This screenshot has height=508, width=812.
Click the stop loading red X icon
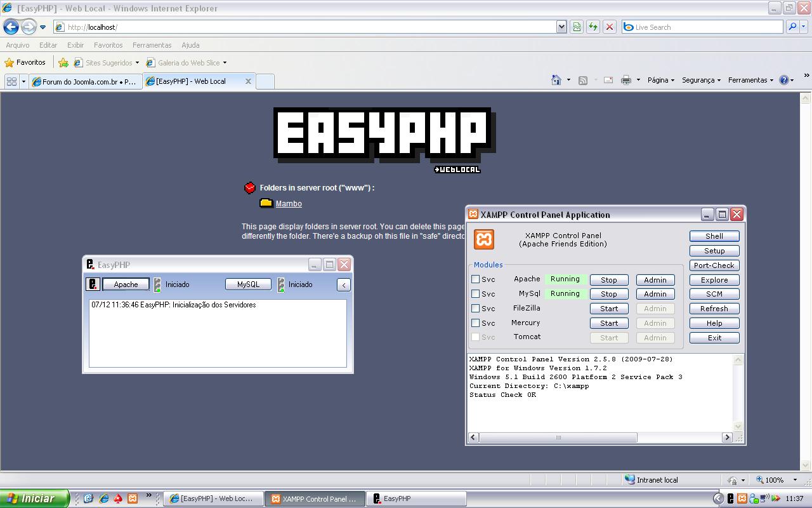609,27
